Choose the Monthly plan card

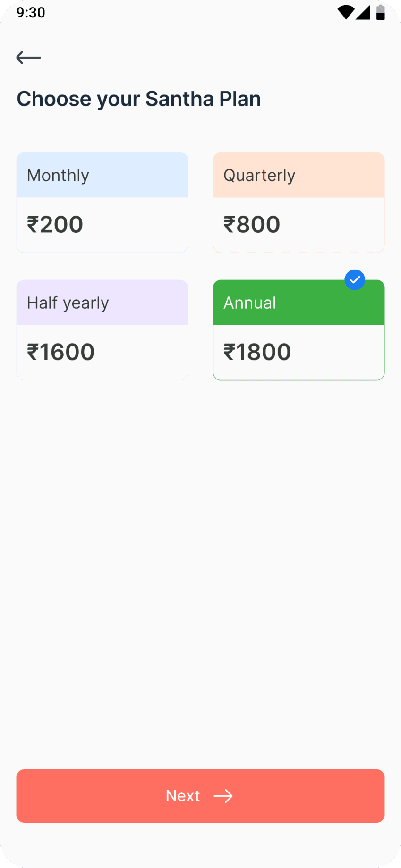pyautogui.click(x=102, y=202)
